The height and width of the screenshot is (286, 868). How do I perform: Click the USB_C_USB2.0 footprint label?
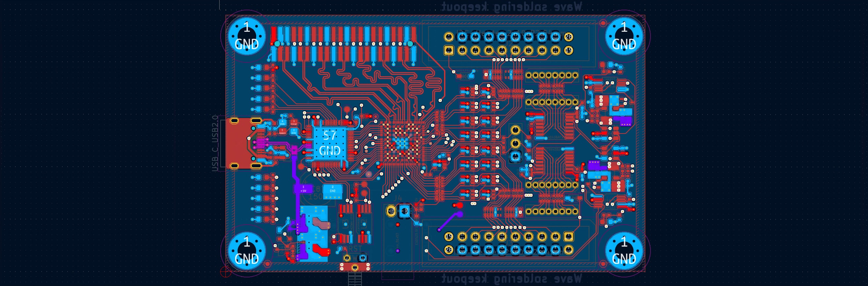[x=215, y=143]
